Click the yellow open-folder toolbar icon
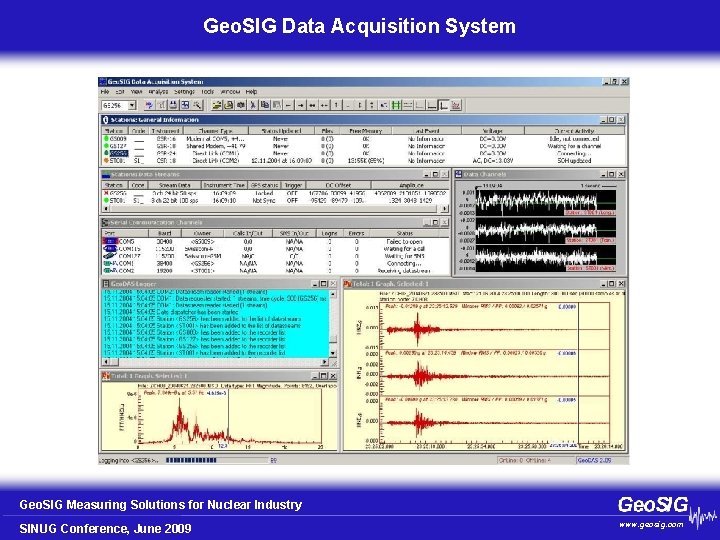Screen dimensions: 720x540 pos(216,105)
